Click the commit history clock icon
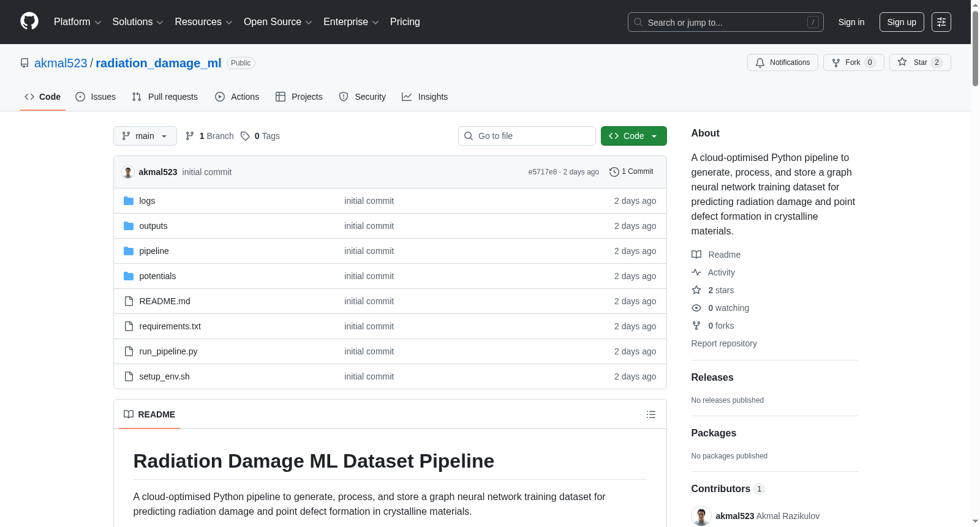 614,172
